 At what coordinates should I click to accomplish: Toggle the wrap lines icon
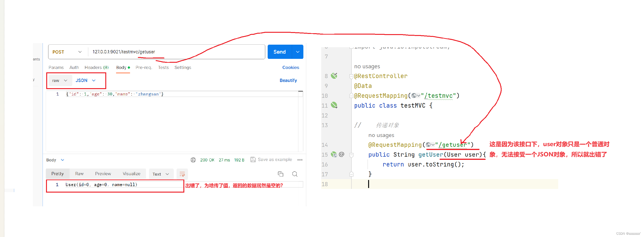[182, 174]
